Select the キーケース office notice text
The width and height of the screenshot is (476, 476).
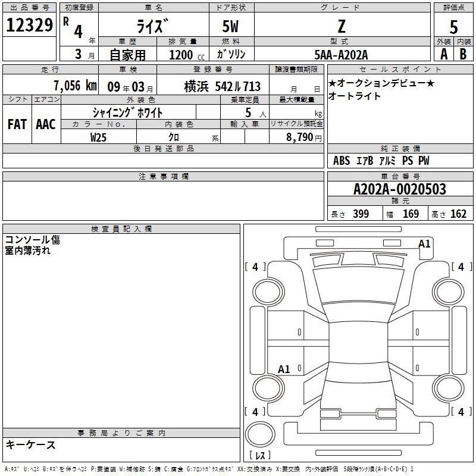point(30,445)
